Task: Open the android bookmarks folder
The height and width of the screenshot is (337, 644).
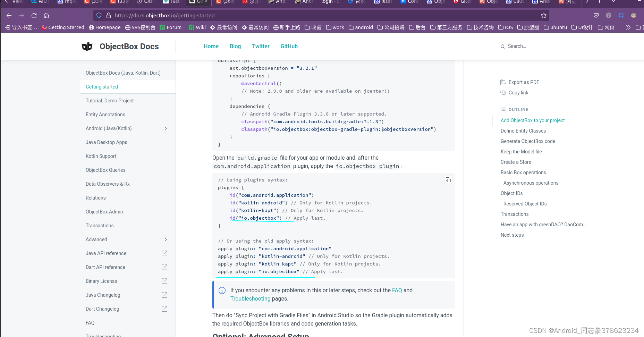Action: tap(361, 27)
